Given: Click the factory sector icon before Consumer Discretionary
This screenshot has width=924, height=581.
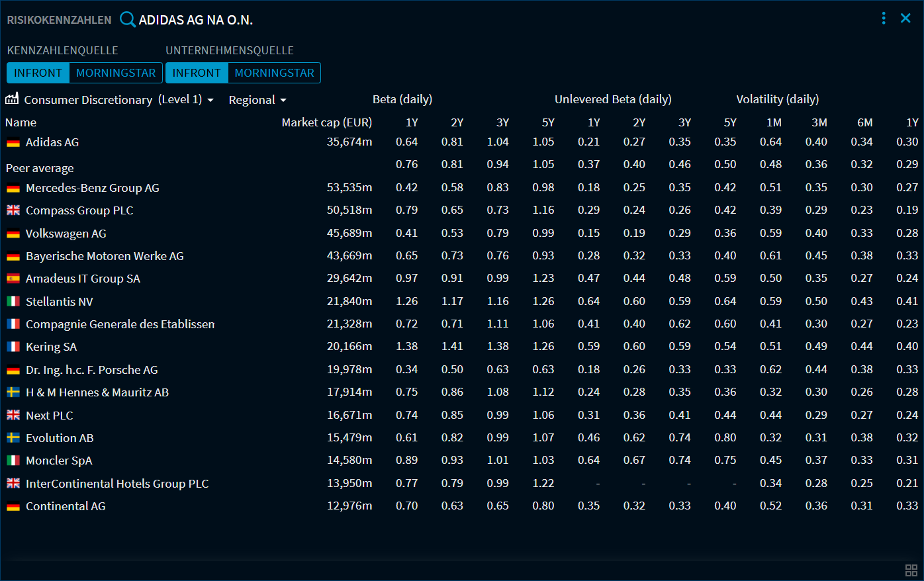Looking at the screenshot, I should point(12,99).
